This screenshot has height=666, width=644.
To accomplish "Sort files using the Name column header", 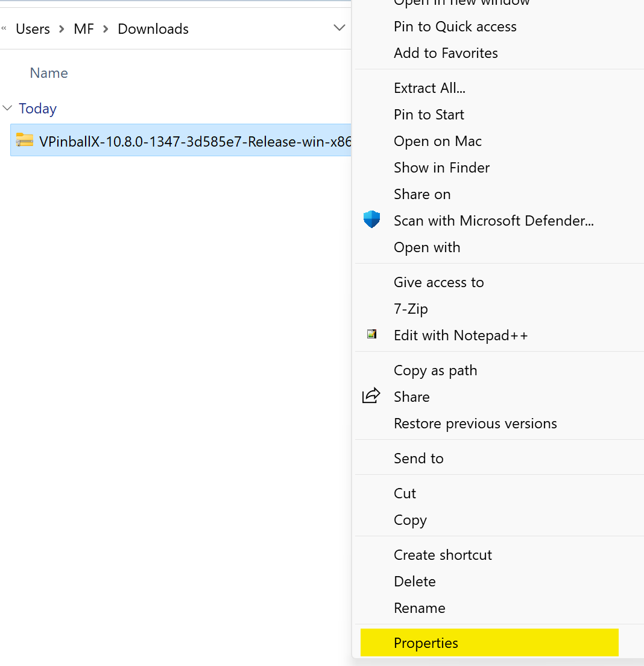I will [x=48, y=72].
